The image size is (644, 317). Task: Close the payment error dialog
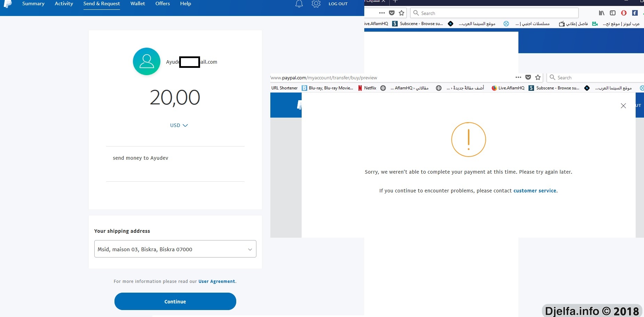(623, 106)
